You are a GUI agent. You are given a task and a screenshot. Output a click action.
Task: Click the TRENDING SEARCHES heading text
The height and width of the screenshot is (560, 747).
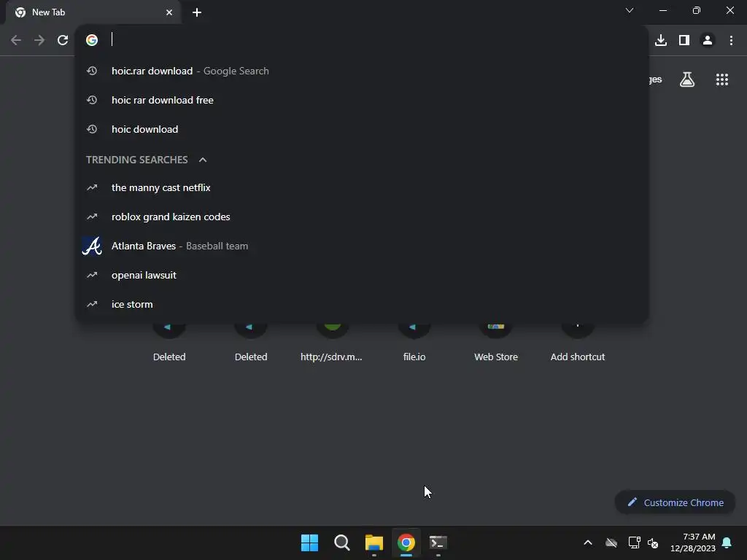click(136, 160)
